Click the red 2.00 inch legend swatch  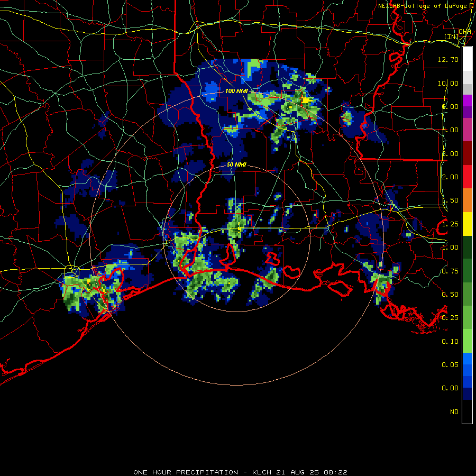pos(467,177)
